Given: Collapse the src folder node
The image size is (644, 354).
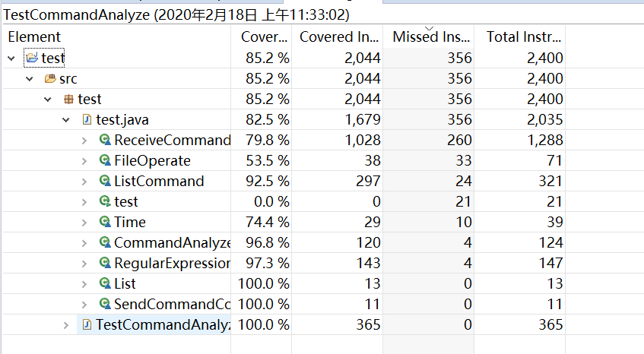Looking at the screenshot, I should [x=30, y=78].
